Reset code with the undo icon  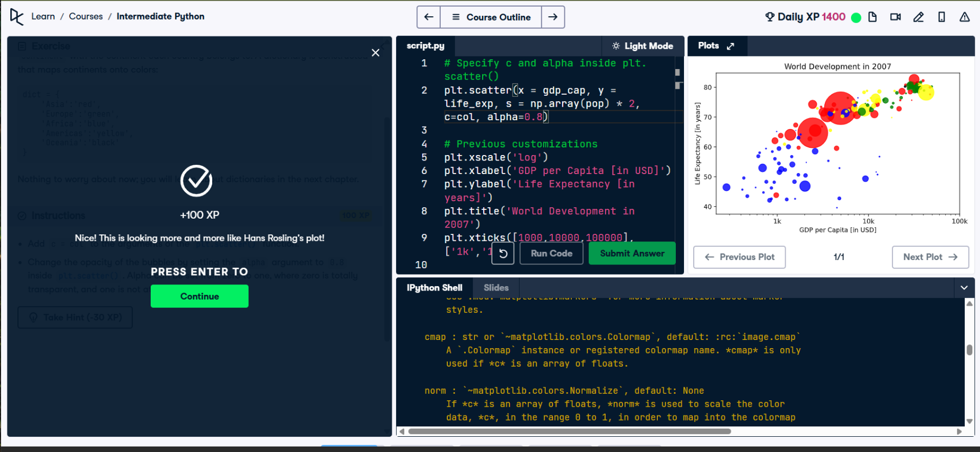click(x=503, y=253)
